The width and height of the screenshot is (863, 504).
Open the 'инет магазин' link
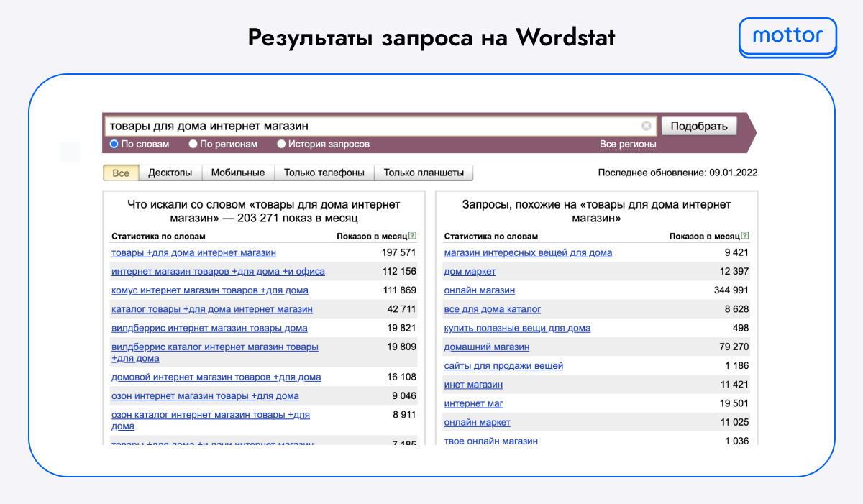point(474,385)
